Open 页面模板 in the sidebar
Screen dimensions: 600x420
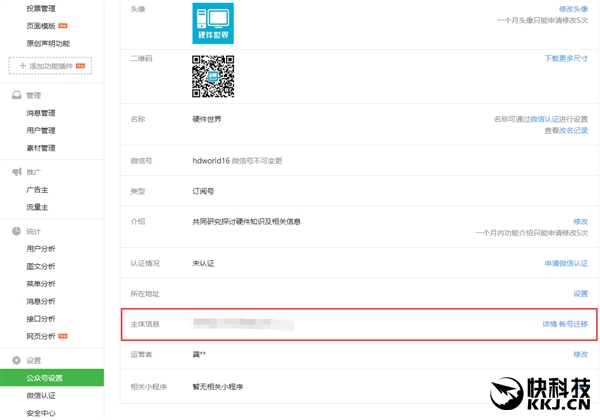tap(41, 26)
